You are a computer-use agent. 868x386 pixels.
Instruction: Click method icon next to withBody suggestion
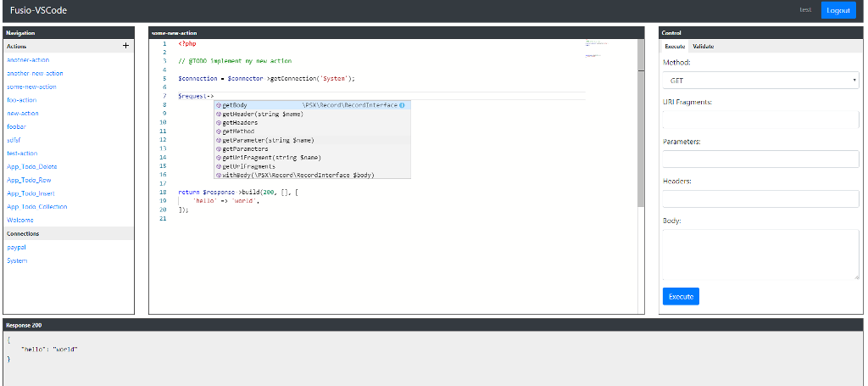(x=218, y=176)
